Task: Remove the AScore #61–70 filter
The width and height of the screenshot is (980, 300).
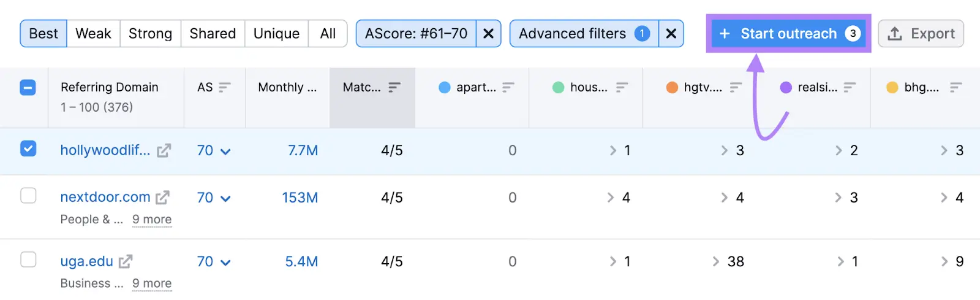Action: pos(488,34)
